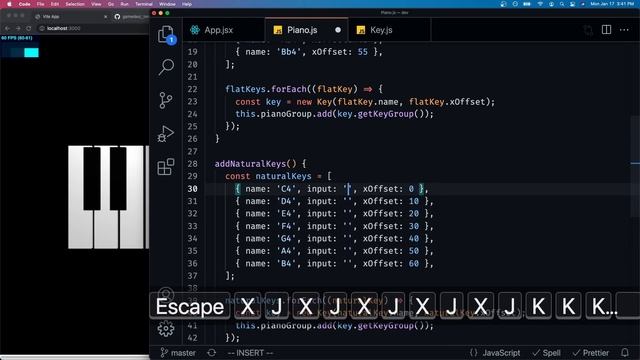Click the date and time in the menu bar
The width and height of the screenshot is (640, 360).
click(x=612, y=4)
